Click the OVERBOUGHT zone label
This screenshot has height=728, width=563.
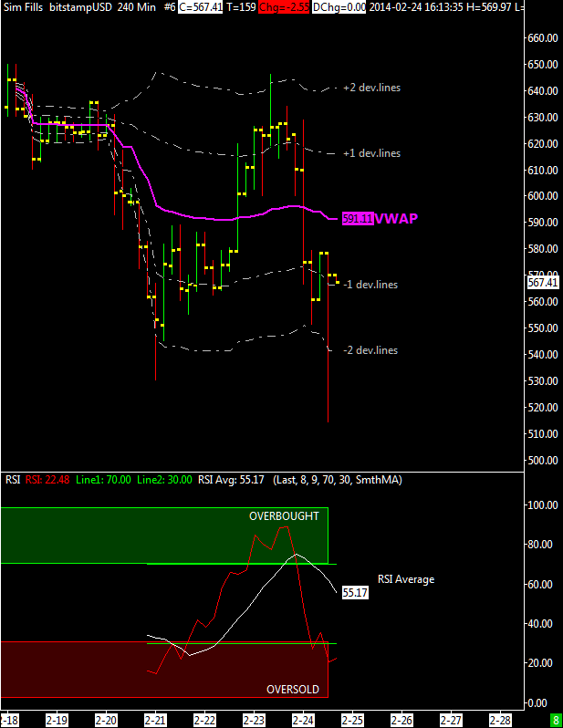click(x=285, y=516)
